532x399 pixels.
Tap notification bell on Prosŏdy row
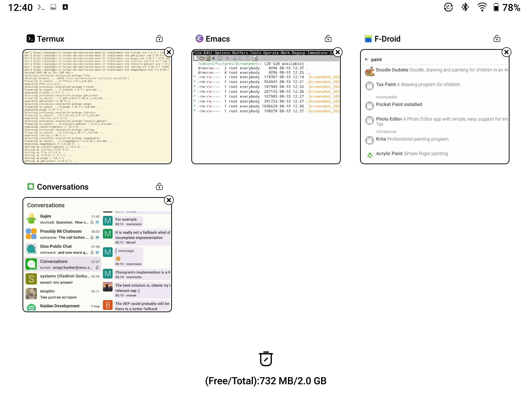92,237
